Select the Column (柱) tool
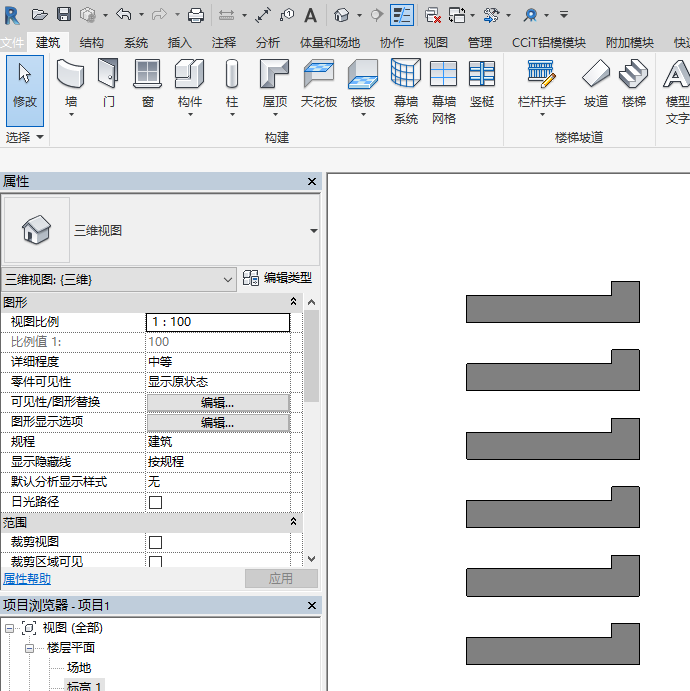This screenshot has height=691, width=690. [x=232, y=84]
